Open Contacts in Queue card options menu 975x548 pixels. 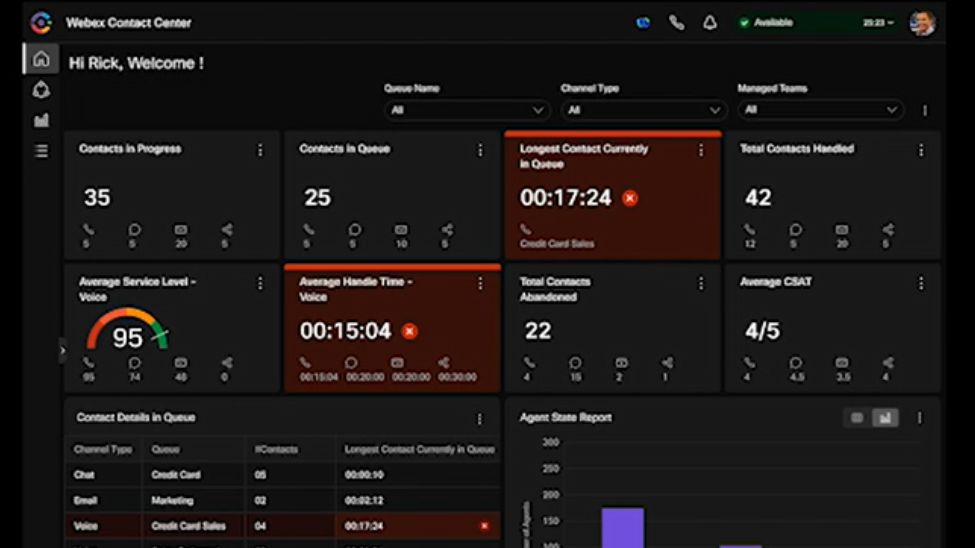coord(480,151)
